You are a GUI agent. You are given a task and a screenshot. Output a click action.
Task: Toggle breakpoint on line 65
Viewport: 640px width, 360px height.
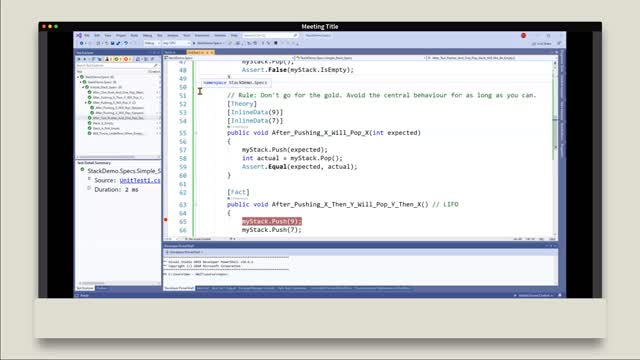pos(166,220)
